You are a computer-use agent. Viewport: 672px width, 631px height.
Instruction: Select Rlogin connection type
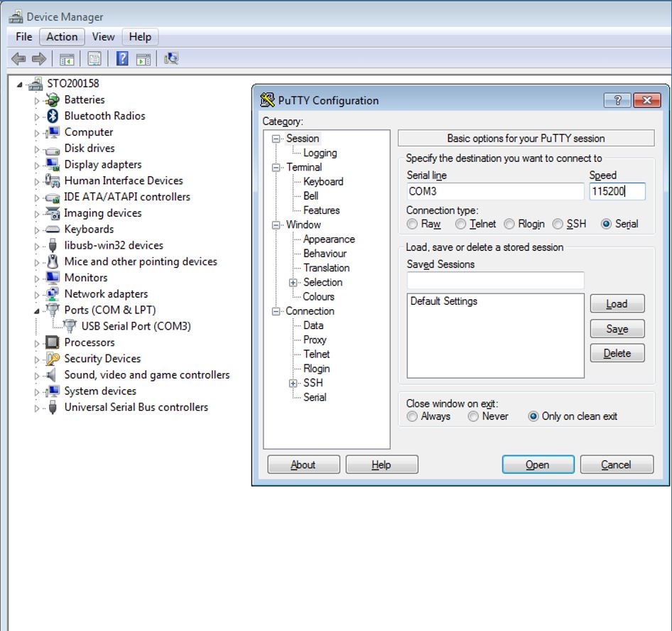point(509,225)
